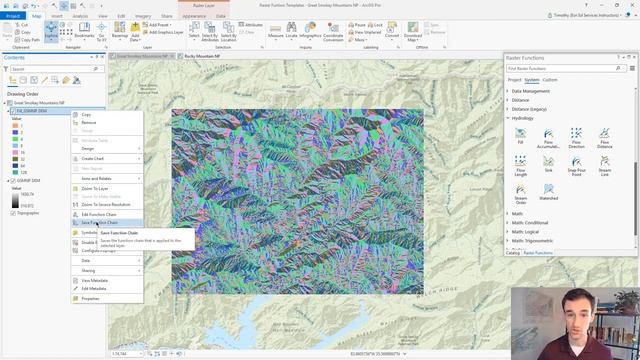Collapse the Hydrology category
Screen dimensions: 640x360
[x=508, y=118]
